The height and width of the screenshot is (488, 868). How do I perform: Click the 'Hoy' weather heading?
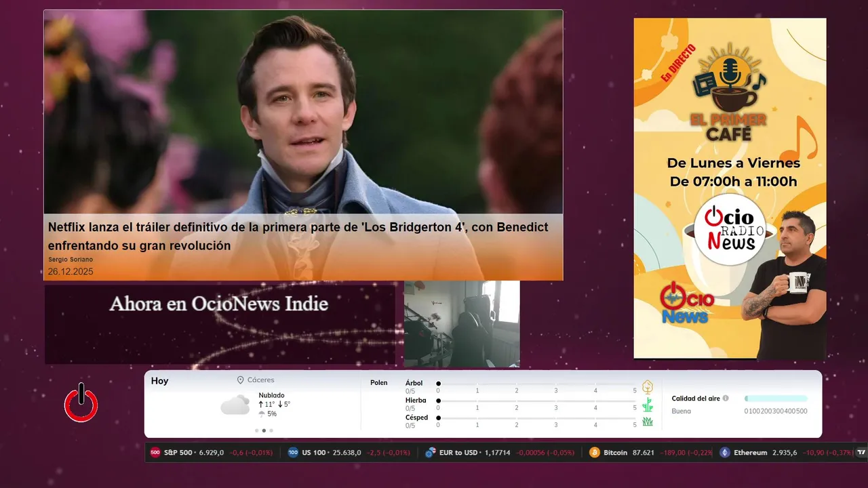click(x=160, y=381)
